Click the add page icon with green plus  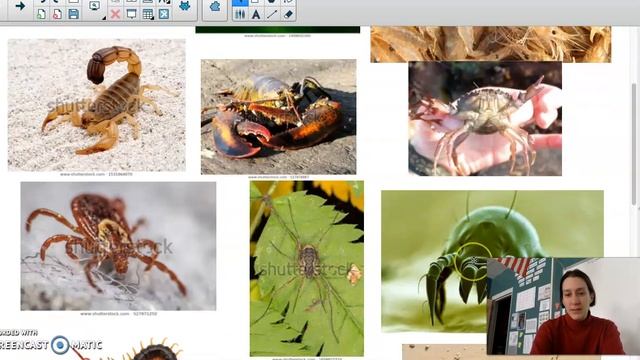(x=41, y=14)
